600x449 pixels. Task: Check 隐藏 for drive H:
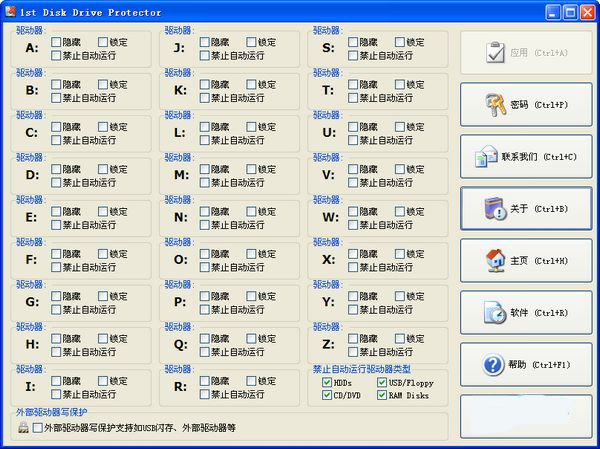(56, 338)
